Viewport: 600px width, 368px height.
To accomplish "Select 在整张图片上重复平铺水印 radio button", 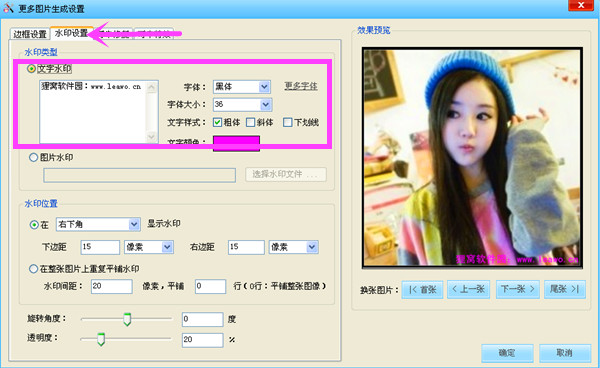I will [x=33, y=269].
